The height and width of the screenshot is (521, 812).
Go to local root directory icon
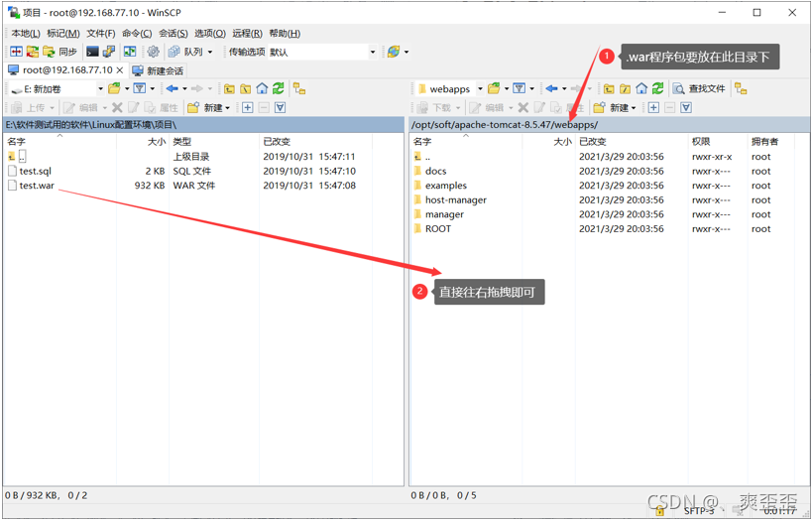point(246,88)
